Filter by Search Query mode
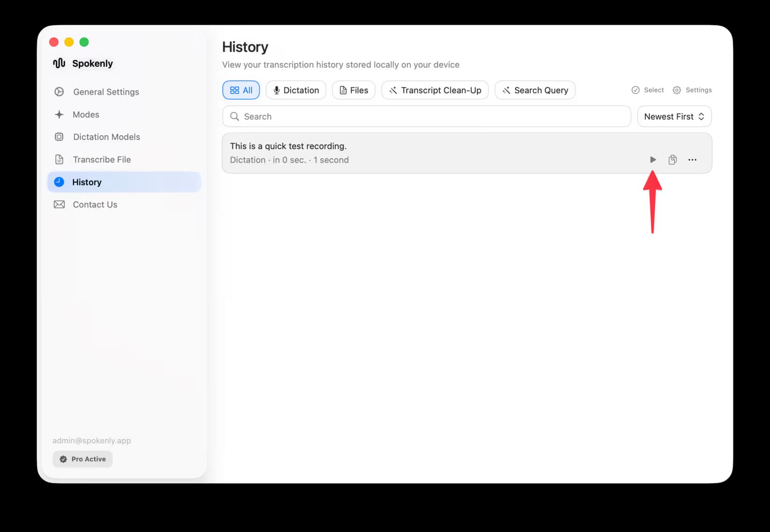This screenshot has height=532, width=770. [x=535, y=90]
